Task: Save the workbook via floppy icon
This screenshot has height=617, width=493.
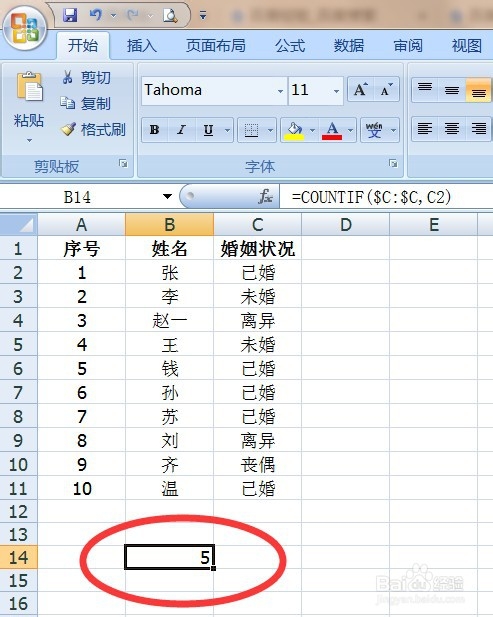Action: [70, 15]
